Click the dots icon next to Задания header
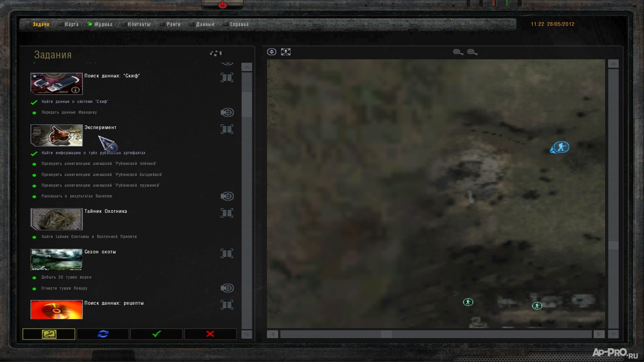Image resolution: width=644 pixels, height=362 pixels. tap(216, 53)
